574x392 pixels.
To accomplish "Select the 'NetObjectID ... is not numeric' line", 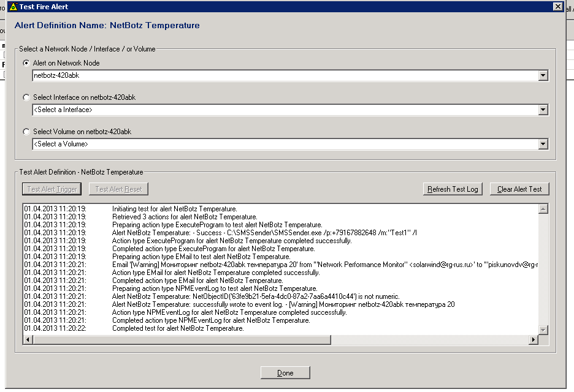I will pyautogui.click(x=256, y=296).
